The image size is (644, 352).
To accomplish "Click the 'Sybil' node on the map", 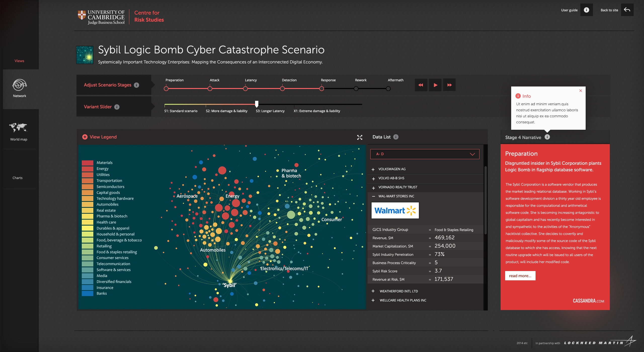I will 230,281.
